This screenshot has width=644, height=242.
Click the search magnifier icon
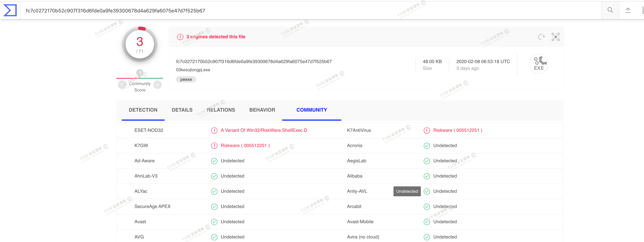[x=610, y=10]
